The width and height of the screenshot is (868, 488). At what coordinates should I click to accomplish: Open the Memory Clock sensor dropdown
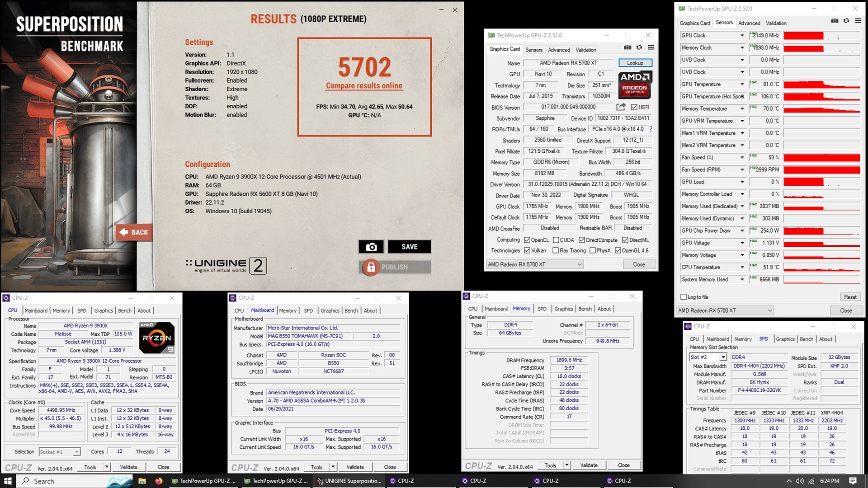[x=742, y=47]
